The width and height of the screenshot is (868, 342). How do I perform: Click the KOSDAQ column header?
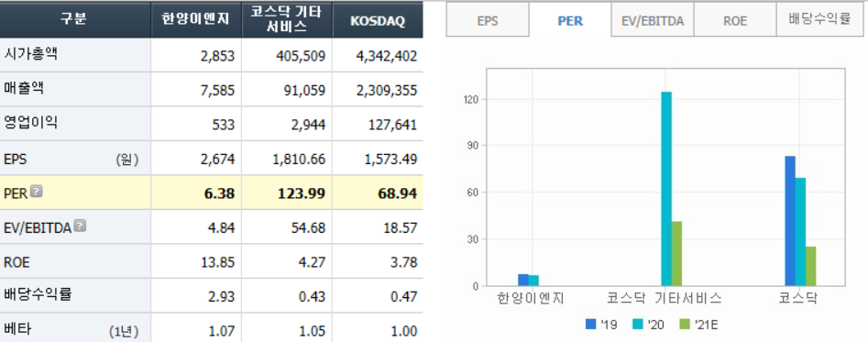coord(378,19)
